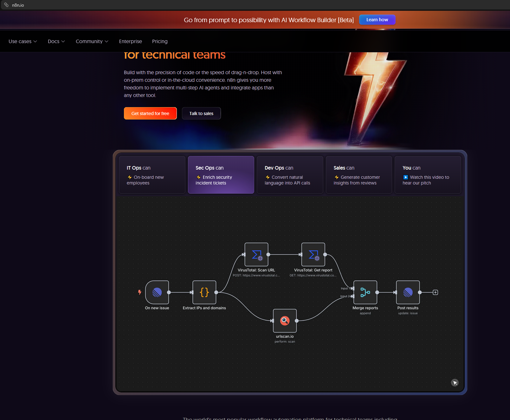Click the plus icon after Post results
The width and height of the screenshot is (510, 420).
click(x=436, y=292)
